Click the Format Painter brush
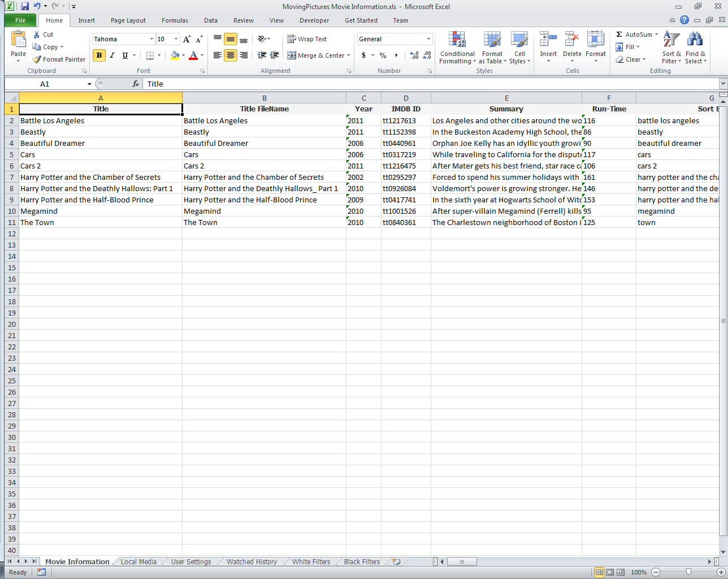 [37, 59]
